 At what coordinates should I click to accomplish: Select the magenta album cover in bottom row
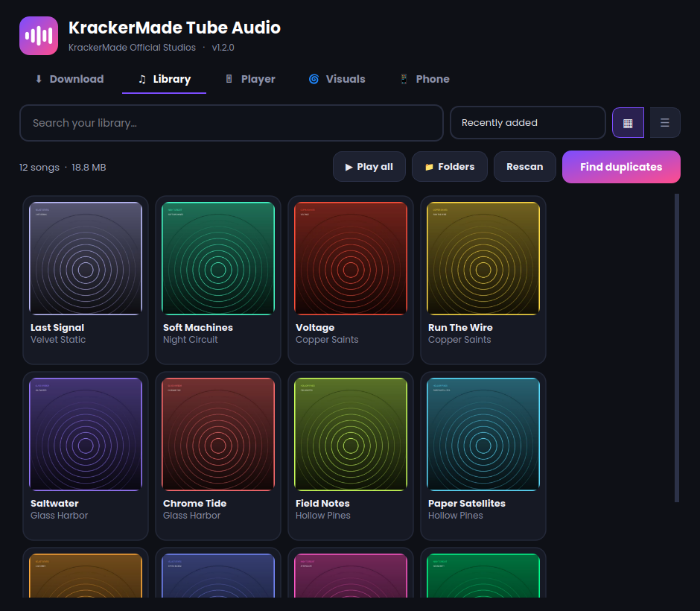click(351, 576)
